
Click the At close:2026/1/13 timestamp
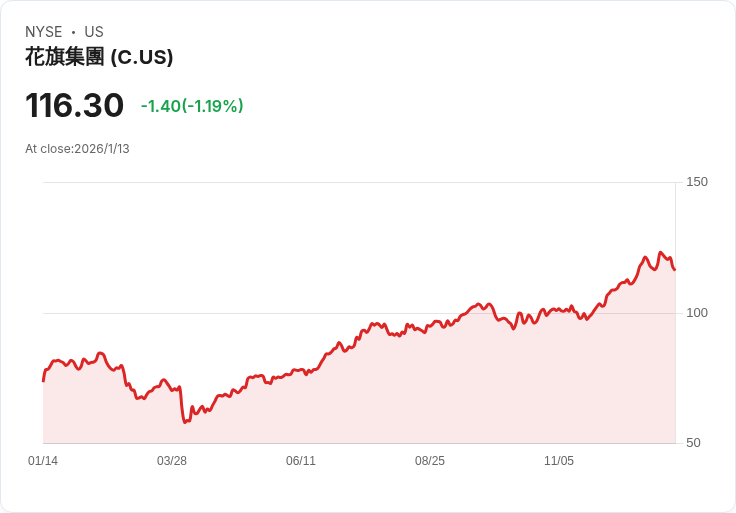(77, 149)
